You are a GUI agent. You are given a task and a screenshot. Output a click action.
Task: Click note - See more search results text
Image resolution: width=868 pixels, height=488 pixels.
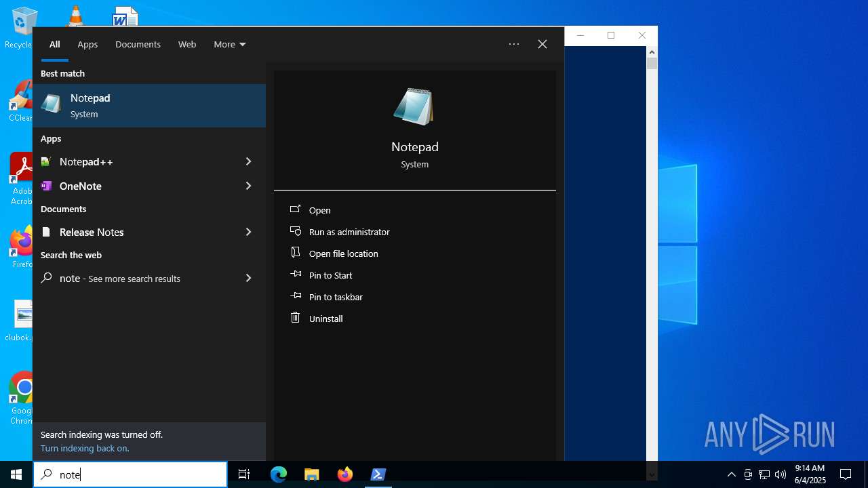click(120, 278)
